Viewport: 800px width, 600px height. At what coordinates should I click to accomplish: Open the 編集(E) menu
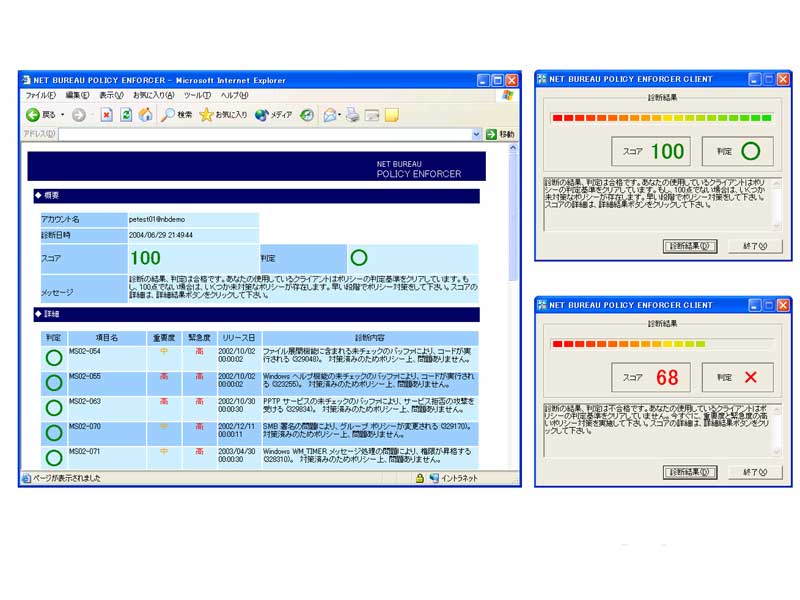tap(77, 95)
